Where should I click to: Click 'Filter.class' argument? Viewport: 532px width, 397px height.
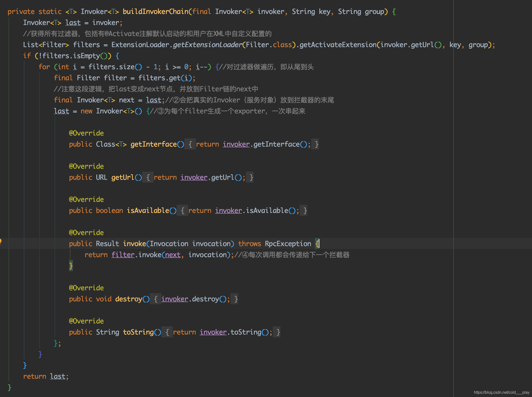(x=269, y=45)
